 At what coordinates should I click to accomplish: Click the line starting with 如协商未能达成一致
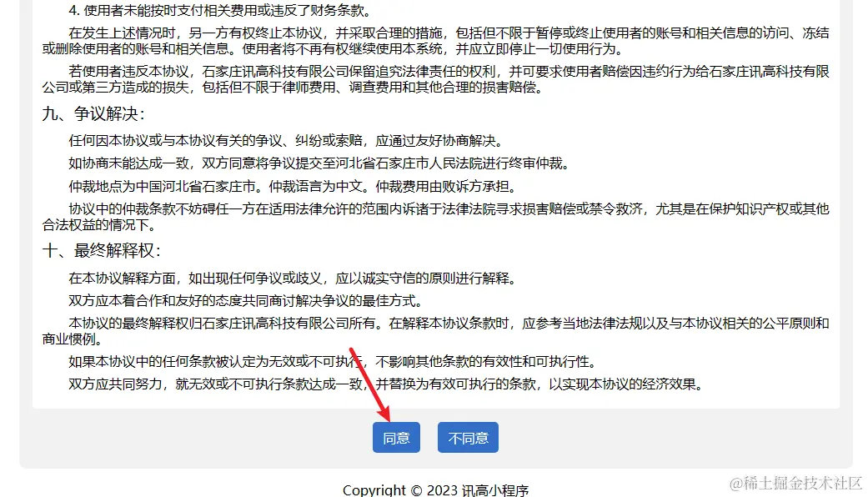tap(319, 163)
